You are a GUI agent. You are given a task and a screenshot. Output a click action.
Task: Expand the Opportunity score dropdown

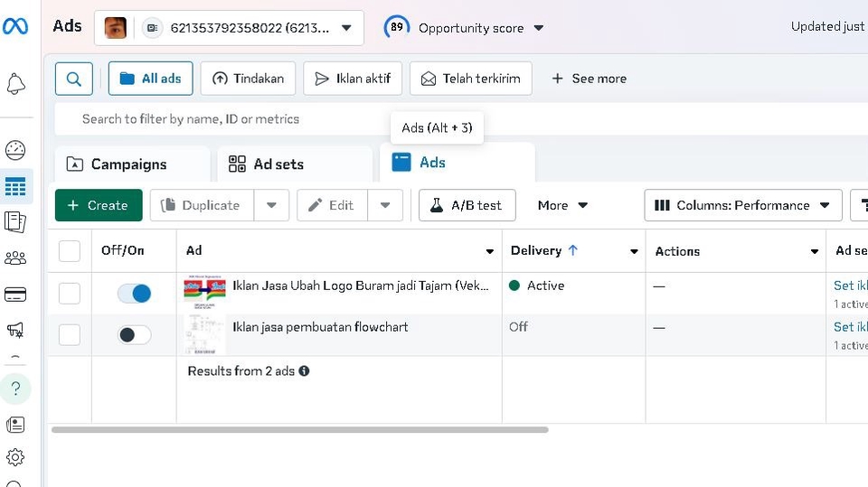click(x=539, y=28)
